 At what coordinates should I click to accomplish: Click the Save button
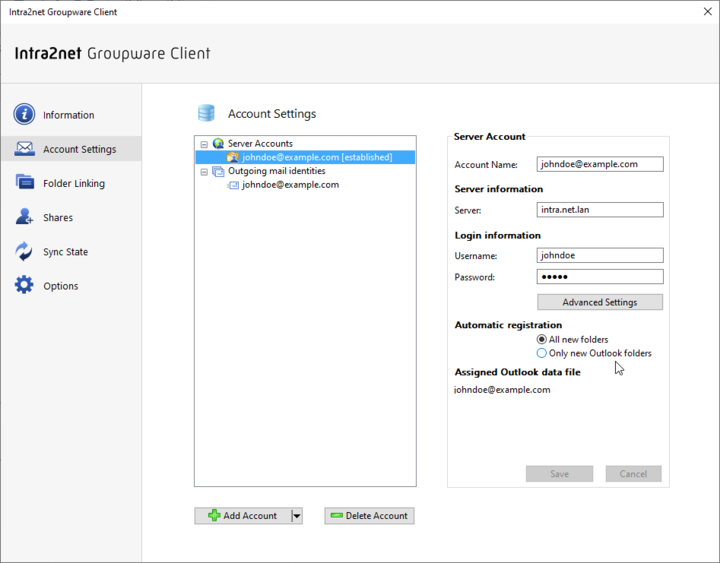point(559,473)
